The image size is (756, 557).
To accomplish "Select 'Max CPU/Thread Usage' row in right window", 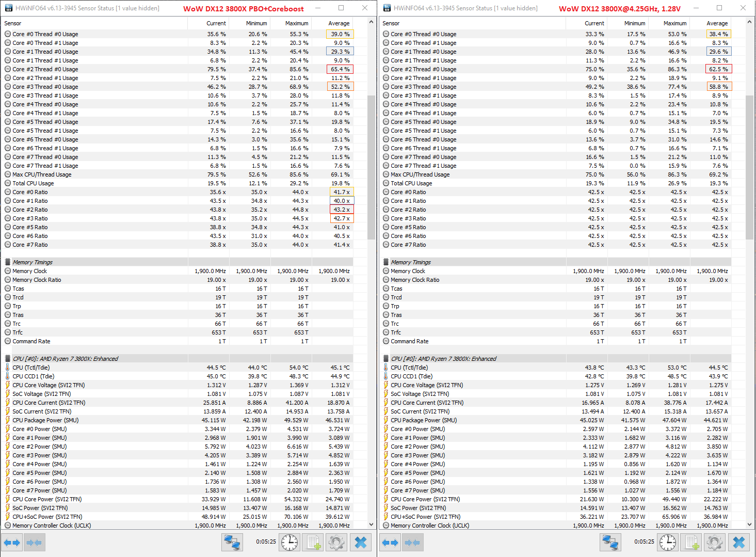I will (x=556, y=174).
